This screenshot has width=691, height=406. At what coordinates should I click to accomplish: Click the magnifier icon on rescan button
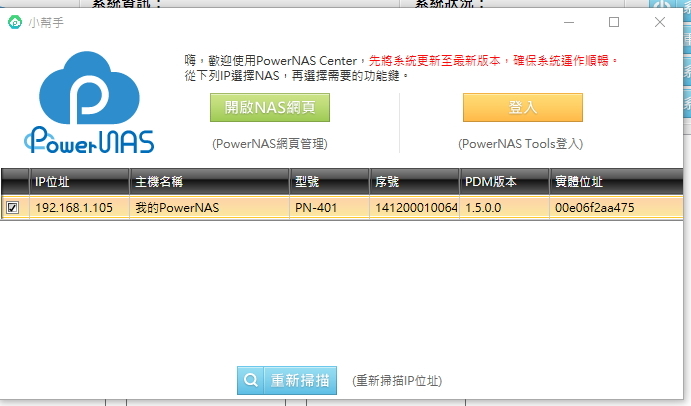point(250,380)
